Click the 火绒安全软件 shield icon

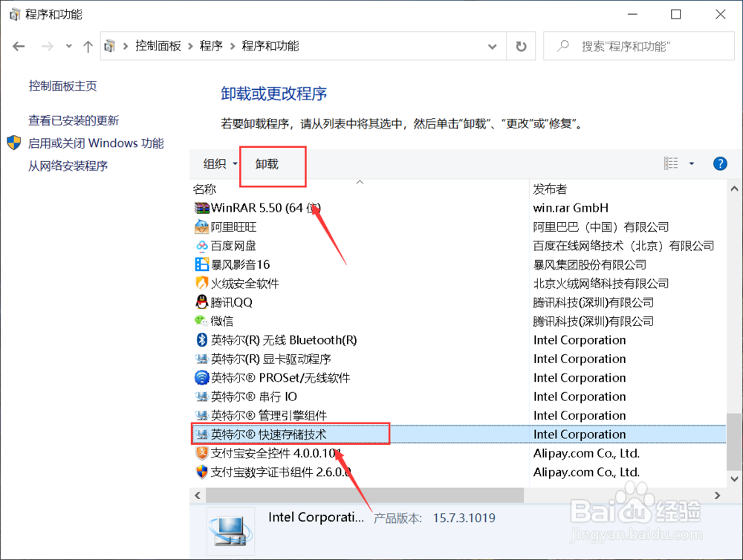(x=202, y=283)
